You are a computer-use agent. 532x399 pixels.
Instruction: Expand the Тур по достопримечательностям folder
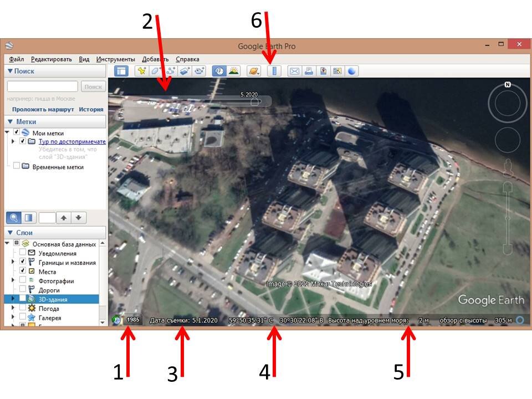coord(13,141)
